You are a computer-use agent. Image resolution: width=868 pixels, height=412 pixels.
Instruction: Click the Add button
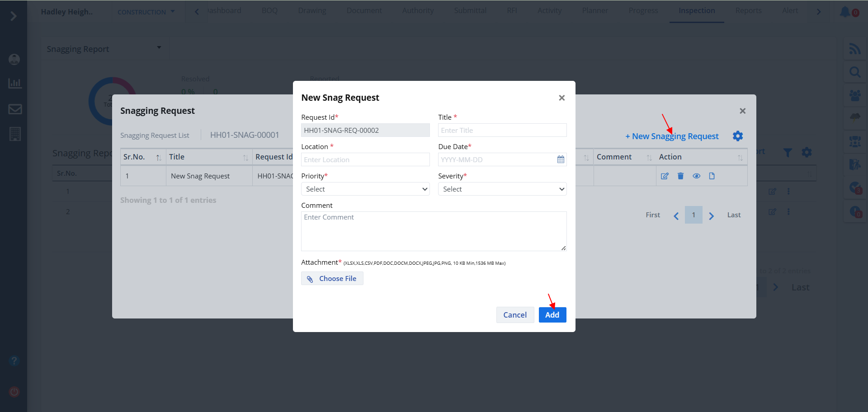pyautogui.click(x=552, y=315)
